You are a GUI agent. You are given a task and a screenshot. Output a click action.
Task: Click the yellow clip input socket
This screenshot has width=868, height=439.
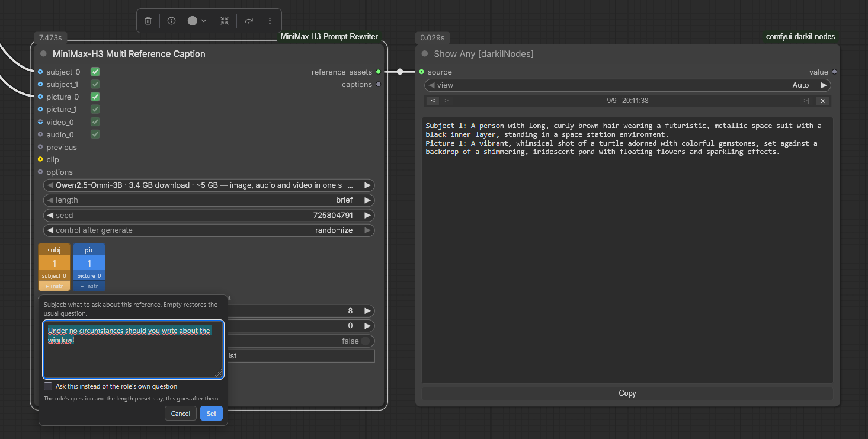point(40,159)
